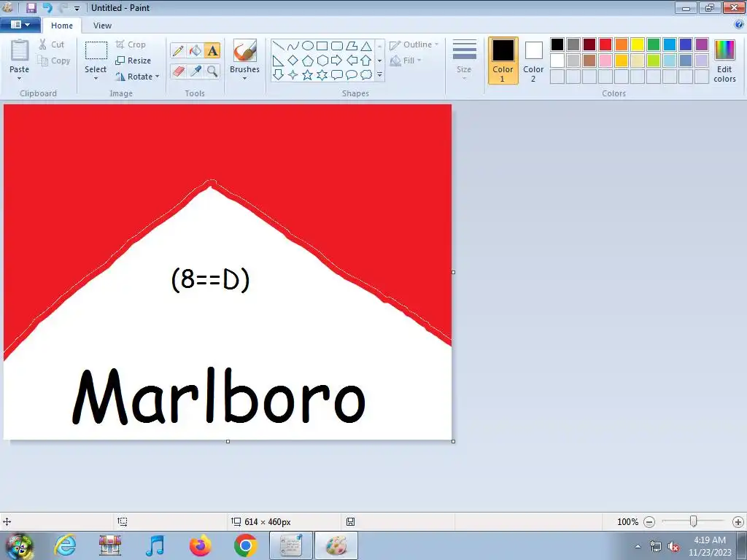This screenshot has height=560, width=747.
Task: Click the muted volume tray icon
Action: [x=673, y=547]
